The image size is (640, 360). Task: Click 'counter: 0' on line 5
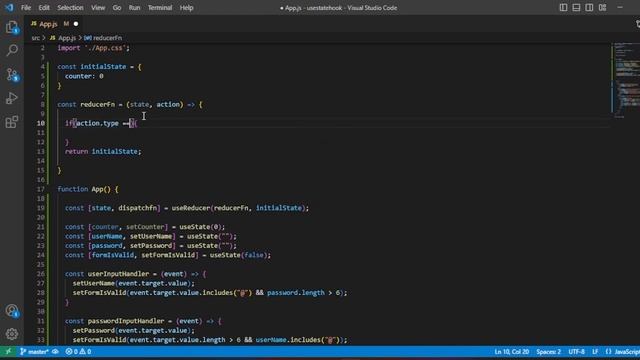[84, 76]
